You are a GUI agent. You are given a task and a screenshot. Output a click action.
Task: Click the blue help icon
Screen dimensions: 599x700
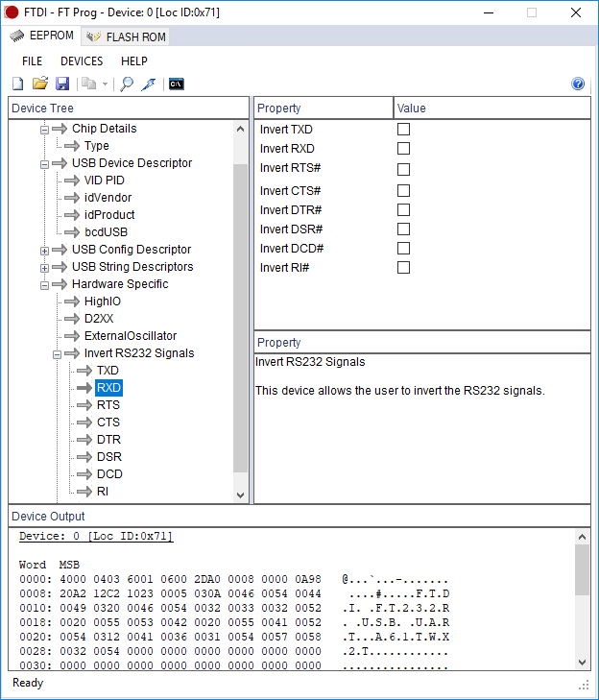coord(578,84)
